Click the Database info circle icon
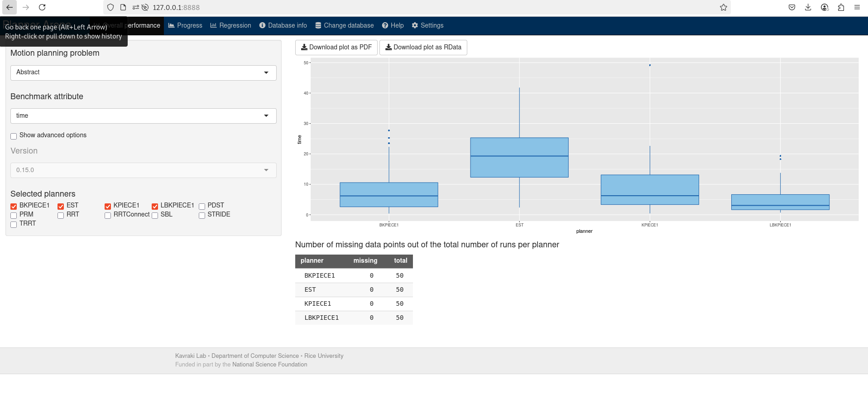 (x=262, y=25)
